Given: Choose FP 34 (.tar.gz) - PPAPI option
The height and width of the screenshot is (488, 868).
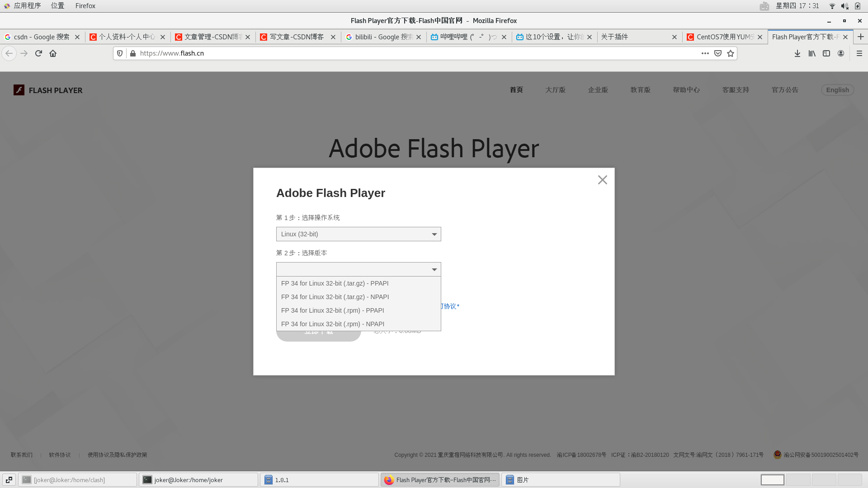Looking at the screenshot, I should [x=335, y=283].
